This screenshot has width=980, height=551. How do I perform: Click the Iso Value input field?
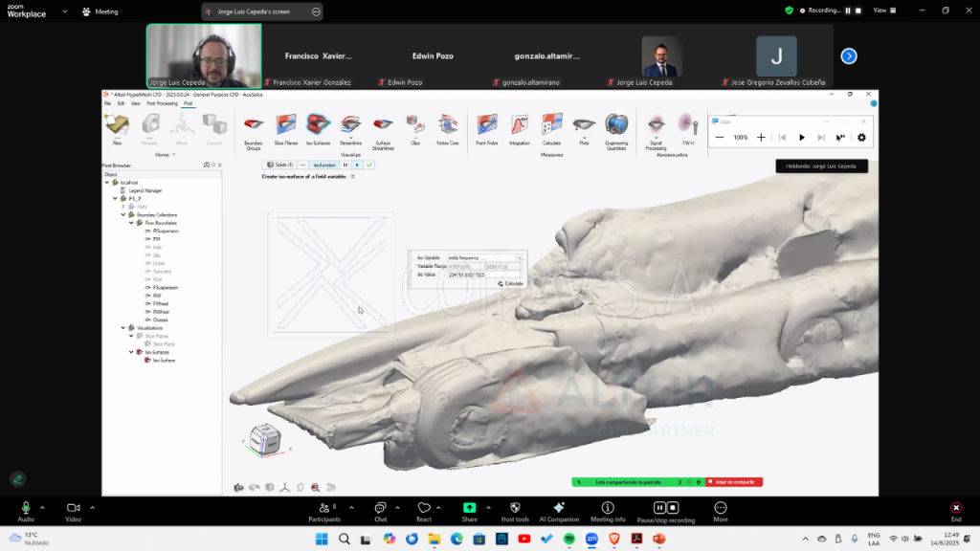point(485,275)
